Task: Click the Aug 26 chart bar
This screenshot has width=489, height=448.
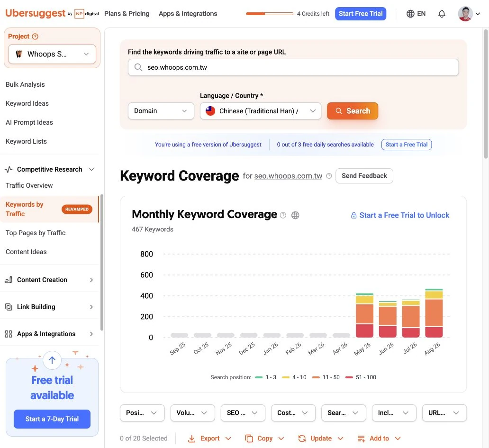Action: 434,313
